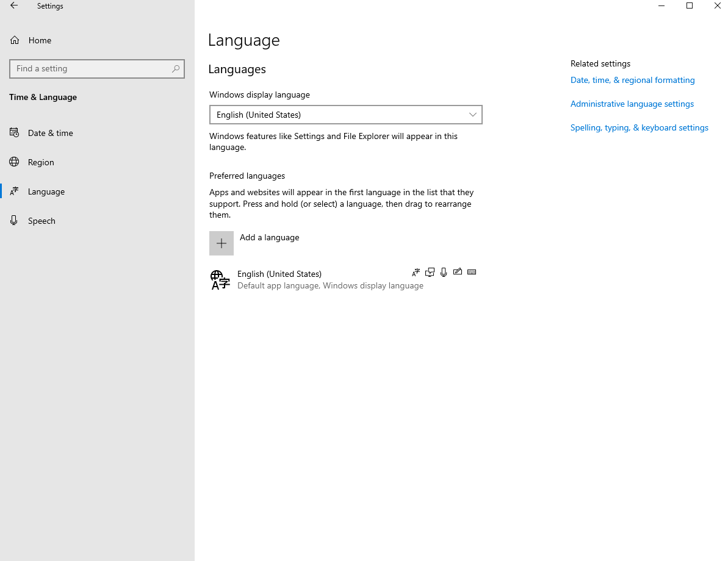Click the Date & time calendar icon

pyautogui.click(x=15, y=133)
